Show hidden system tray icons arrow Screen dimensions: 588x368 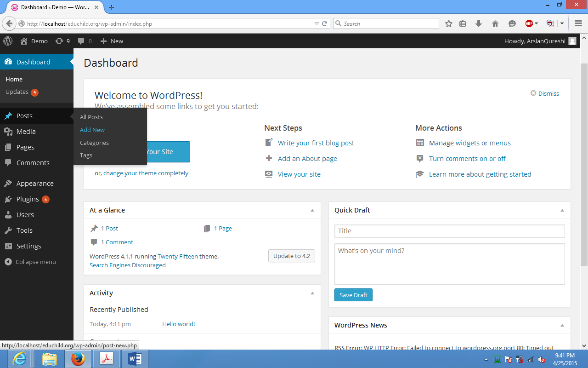(x=486, y=359)
